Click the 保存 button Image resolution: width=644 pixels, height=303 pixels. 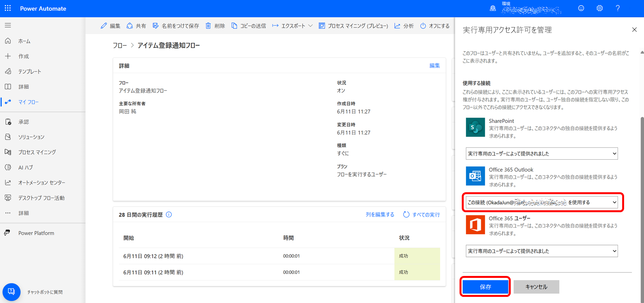[485, 287]
